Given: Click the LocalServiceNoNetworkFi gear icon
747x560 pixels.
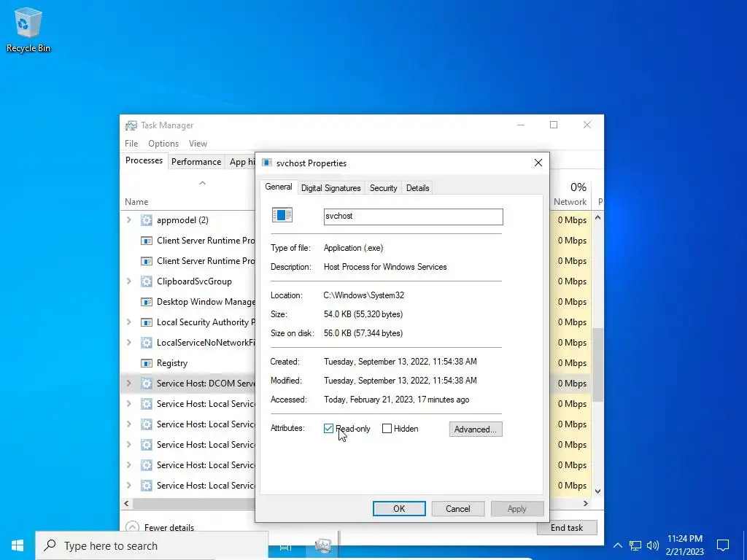Looking at the screenshot, I should pos(146,343).
